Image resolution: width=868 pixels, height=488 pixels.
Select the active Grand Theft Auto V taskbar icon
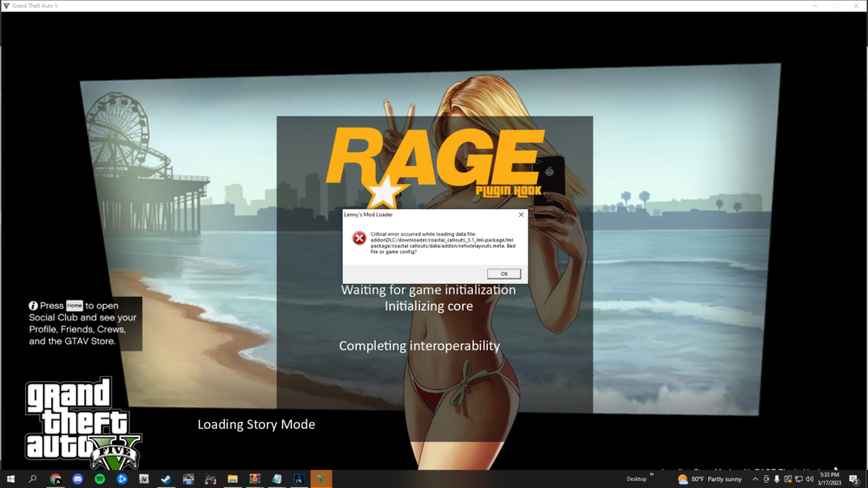(321, 479)
